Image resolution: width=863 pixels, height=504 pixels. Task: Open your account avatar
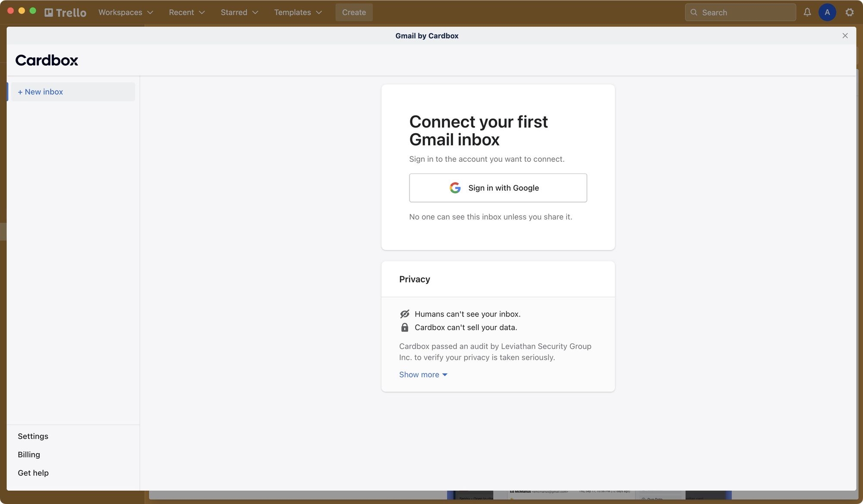tap(827, 12)
